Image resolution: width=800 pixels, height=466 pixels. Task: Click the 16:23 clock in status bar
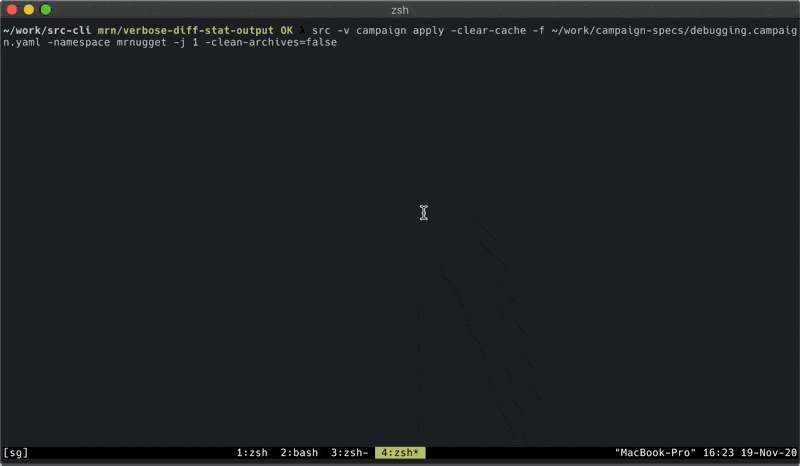coord(718,453)
